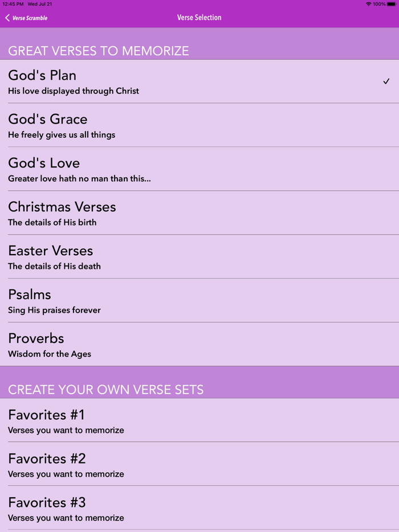This screenshot has width=399, height=532.
Task: Tap the checkmark beside God's Plan
Action: [386, 81]
